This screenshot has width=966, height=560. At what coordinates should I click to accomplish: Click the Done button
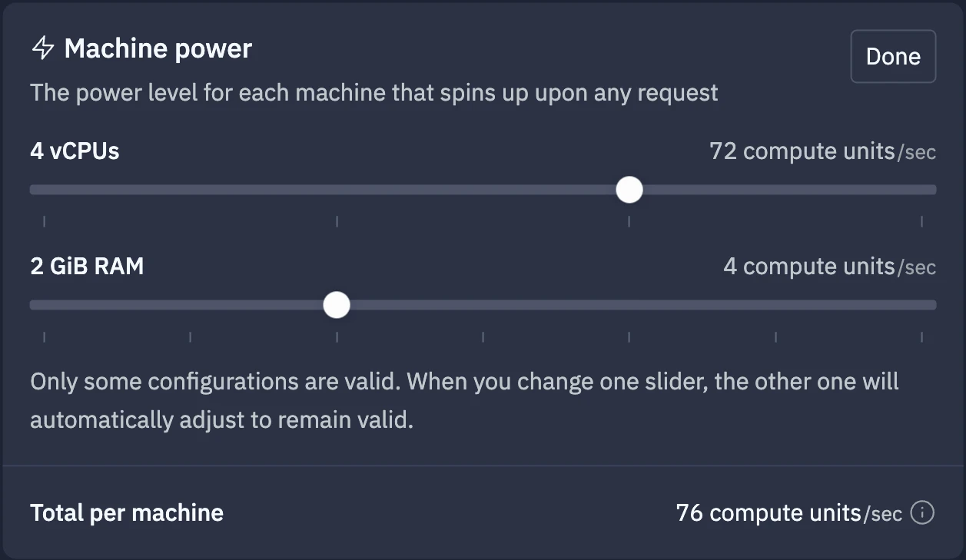[893, 56]
